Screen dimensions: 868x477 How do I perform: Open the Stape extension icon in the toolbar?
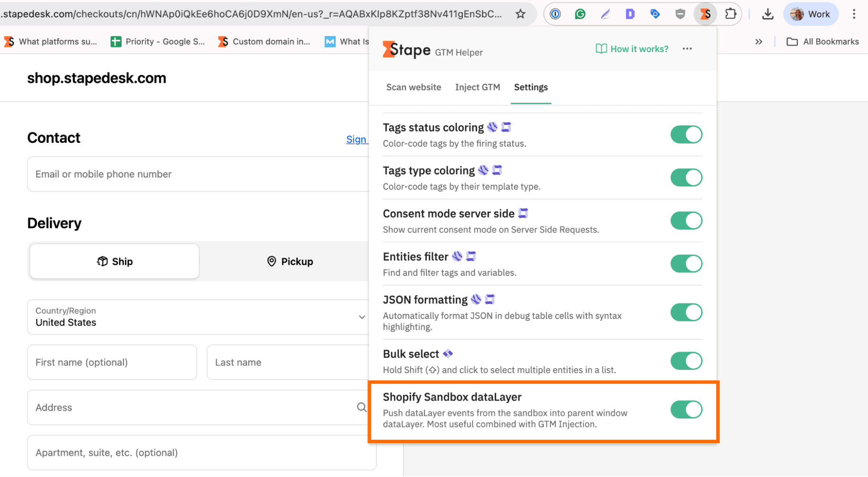click(x=706, y=13)
